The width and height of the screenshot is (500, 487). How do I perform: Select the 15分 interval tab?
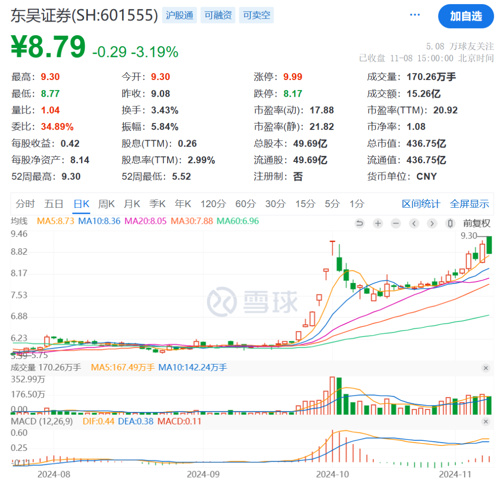[x=305, y=204]
